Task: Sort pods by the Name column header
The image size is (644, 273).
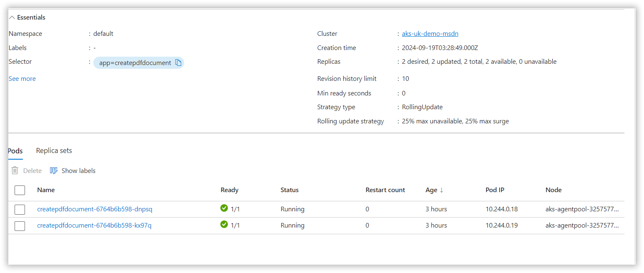Action: point(46,190)
